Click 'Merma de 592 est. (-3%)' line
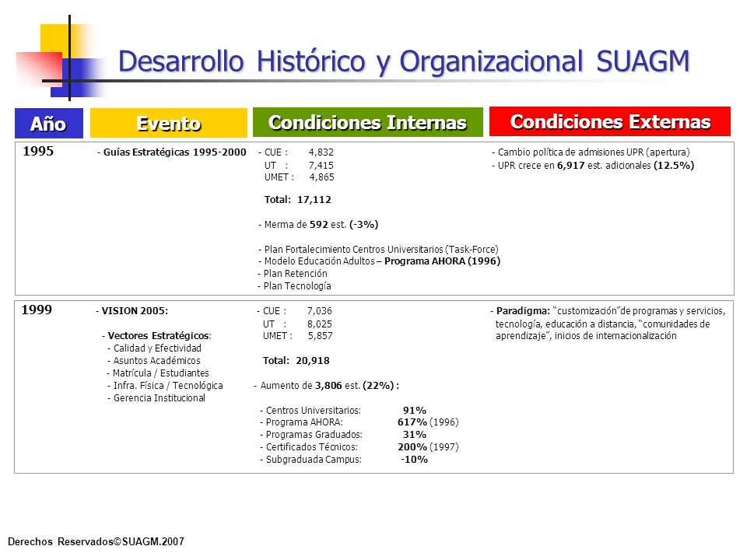 tap(318, 224)
